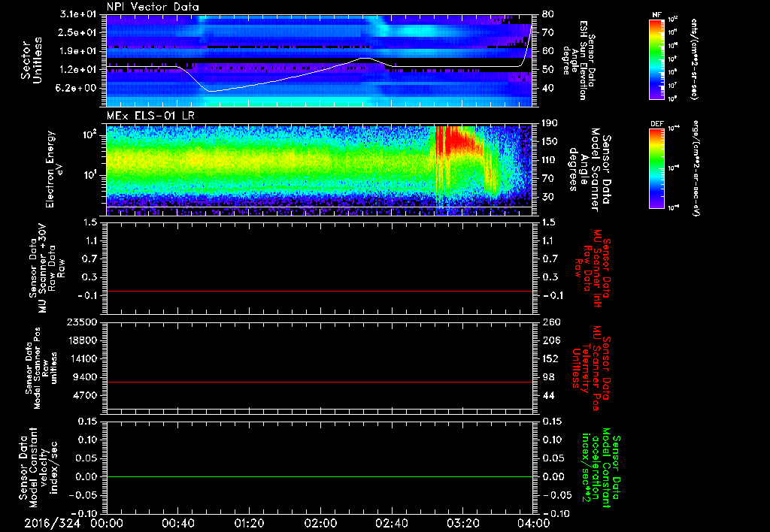
Task: Click the DEF label above the color bar
Action: tap(657, 124)
